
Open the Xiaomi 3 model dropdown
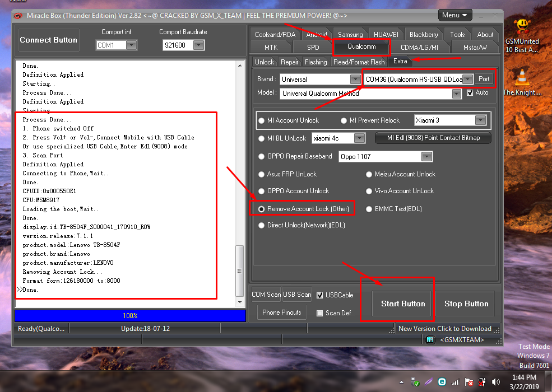pyautogui.click(x=480, y=120)
